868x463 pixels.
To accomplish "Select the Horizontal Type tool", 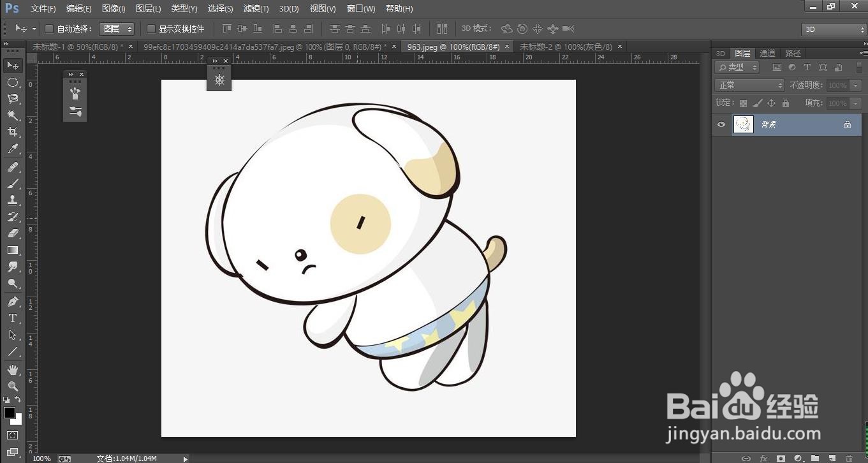I will tap(12, 318).
